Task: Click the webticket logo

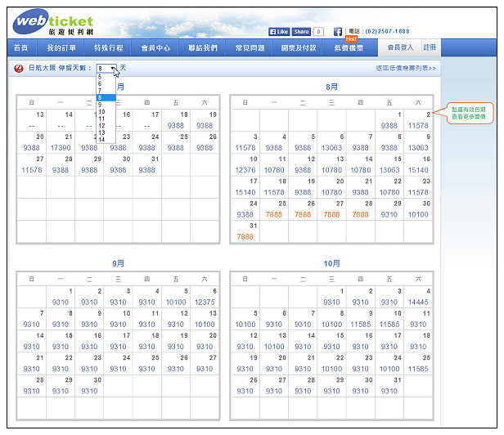Action: click(x=53, y=23)
